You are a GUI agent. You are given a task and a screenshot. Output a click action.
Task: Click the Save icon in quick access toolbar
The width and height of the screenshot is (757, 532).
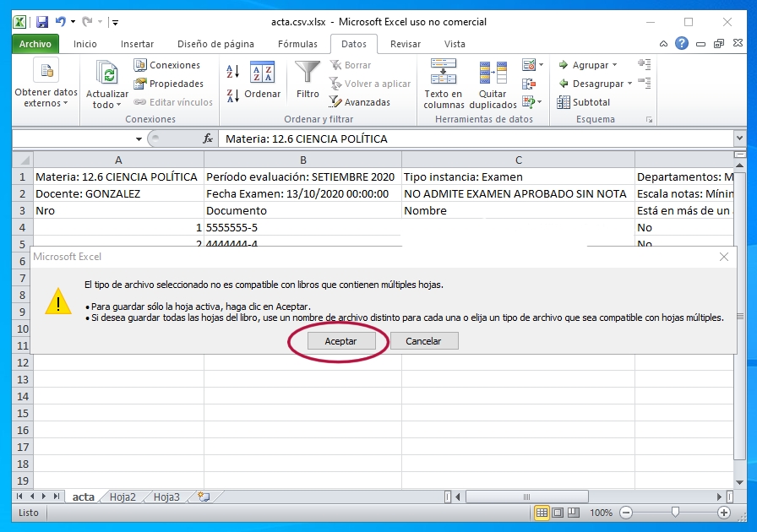pyautogui.click(x=42, y=22)
